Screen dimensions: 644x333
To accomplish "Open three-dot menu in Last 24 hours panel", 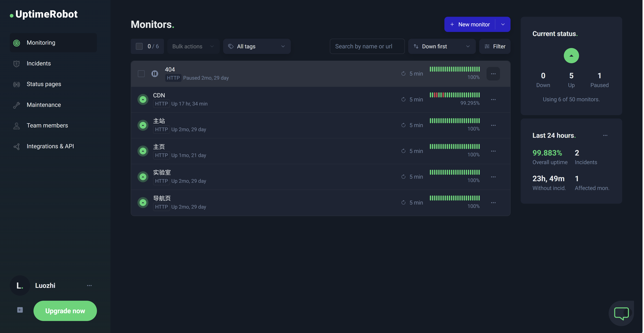I will point(605,135).
